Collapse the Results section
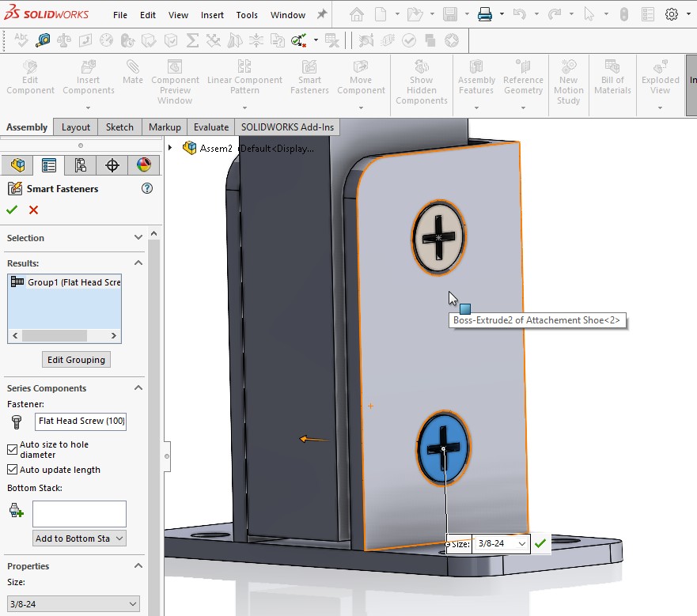 [x=138, y=263]
